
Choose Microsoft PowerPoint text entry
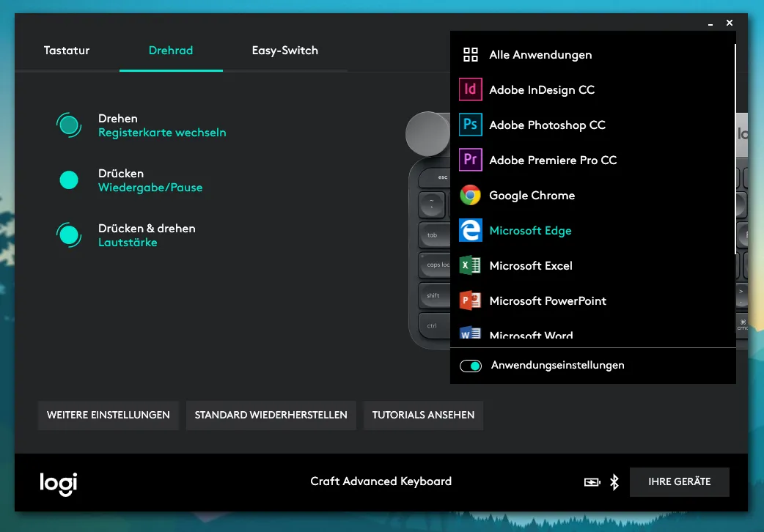point(548,300)
